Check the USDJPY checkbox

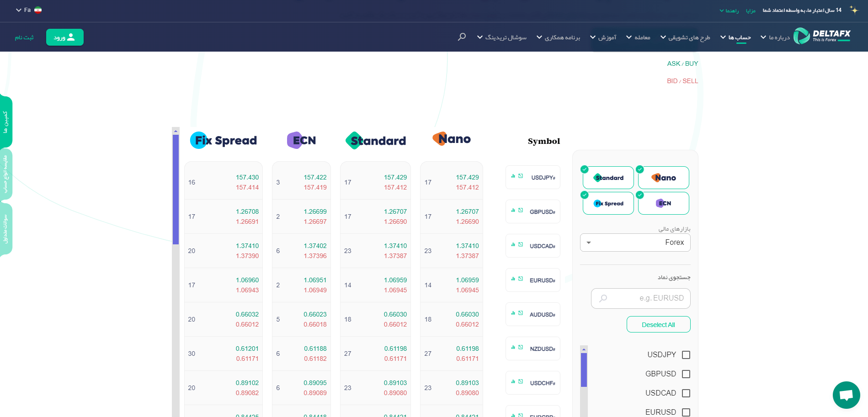tap(686, 355)
